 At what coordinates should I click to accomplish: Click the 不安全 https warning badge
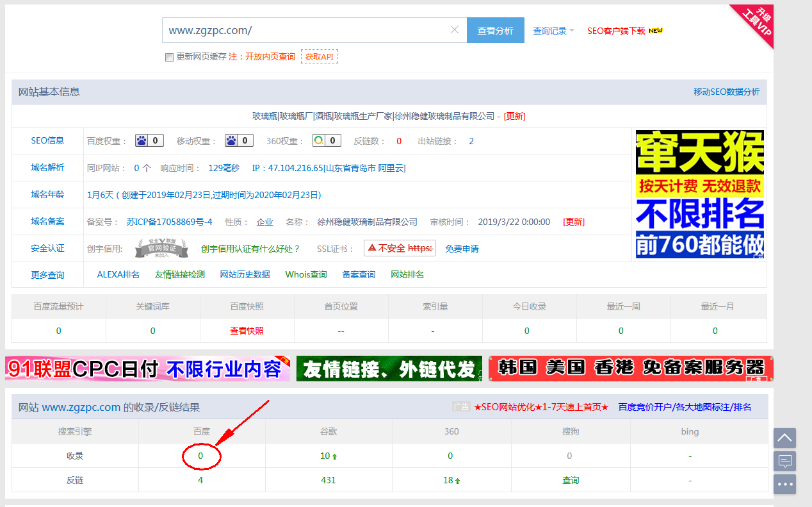tap(400, 249)
